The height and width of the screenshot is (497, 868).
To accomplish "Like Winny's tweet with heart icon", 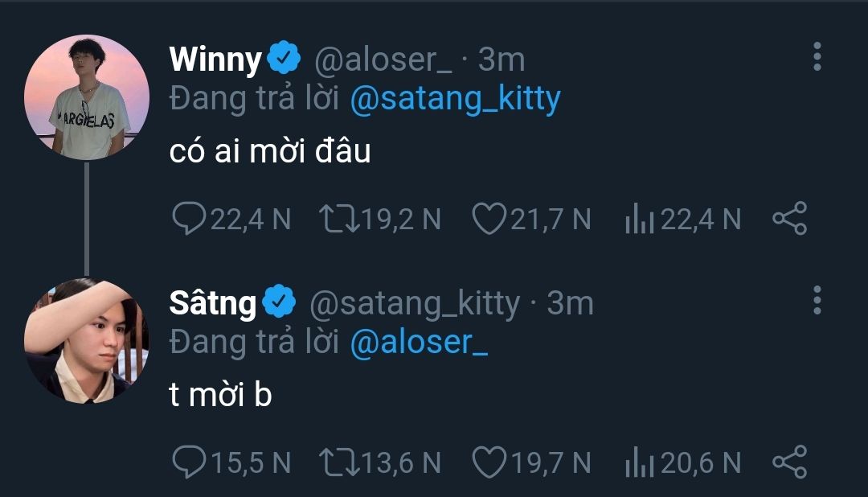I will (487, 219).
